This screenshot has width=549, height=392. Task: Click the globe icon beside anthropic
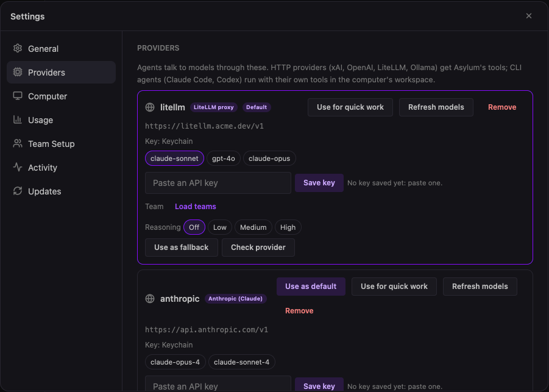150,299
